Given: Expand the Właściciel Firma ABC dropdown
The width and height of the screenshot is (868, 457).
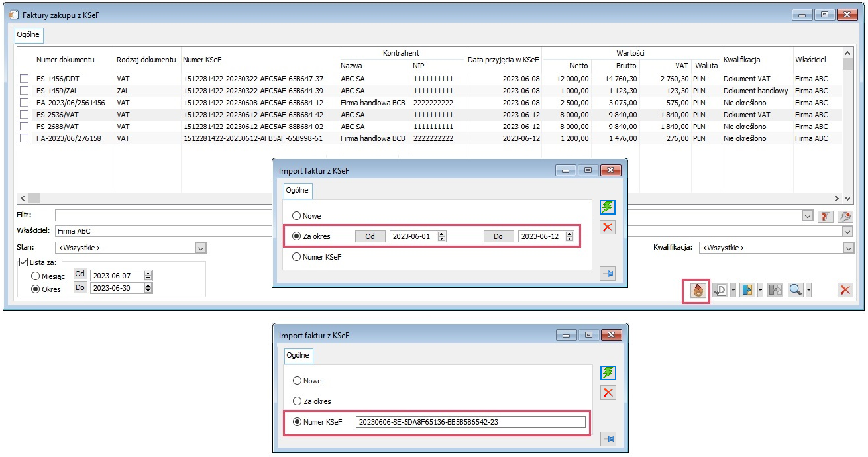Looking at the screenshot, I should click(x=847, y=231).
